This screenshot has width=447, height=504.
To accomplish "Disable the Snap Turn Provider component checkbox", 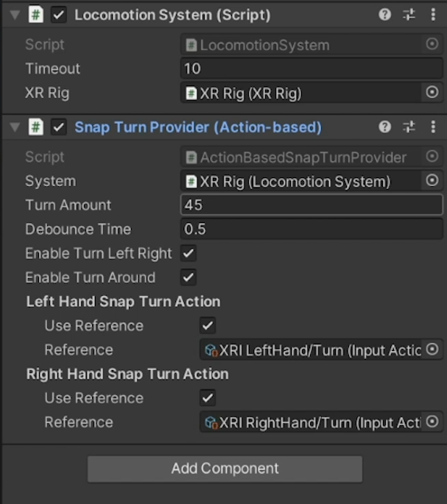I will pyautogui.click(x=59, y=127).
